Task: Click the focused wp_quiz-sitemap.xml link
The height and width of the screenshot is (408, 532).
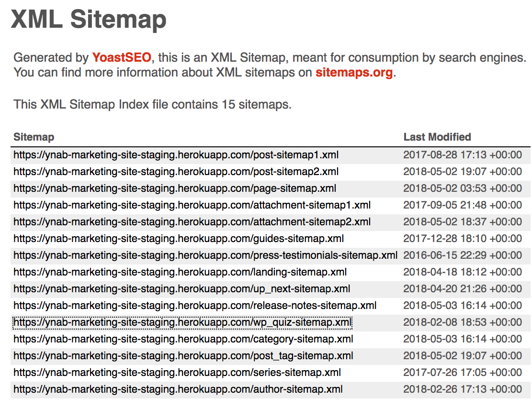Action: click(x=182, y=322)
